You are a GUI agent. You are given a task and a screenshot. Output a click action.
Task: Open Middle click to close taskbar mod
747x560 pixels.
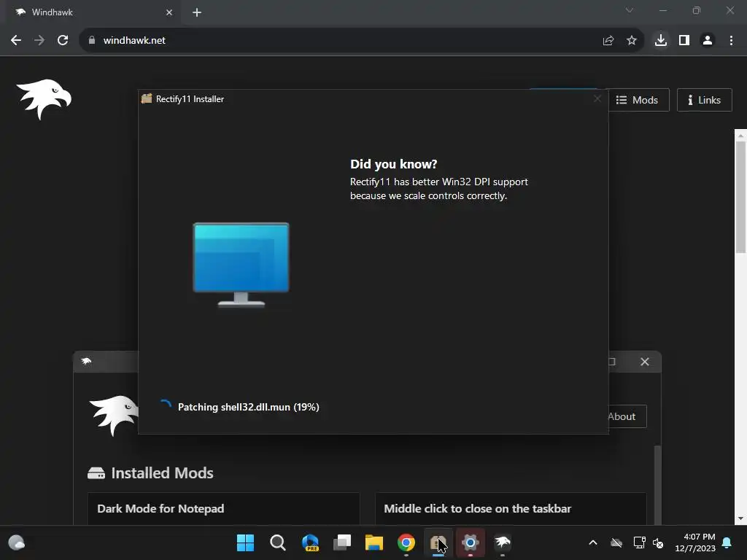[x=511, y=509]
